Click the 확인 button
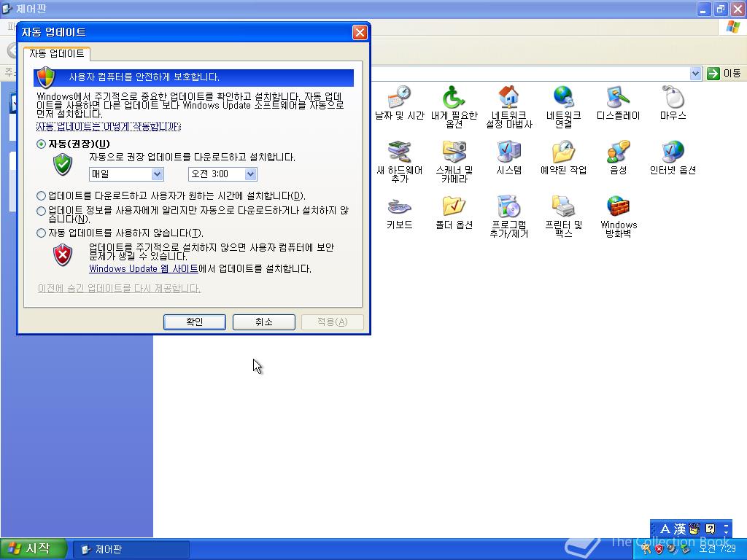Viewport: 747px width, 560px height. click(x=194, y=322)
